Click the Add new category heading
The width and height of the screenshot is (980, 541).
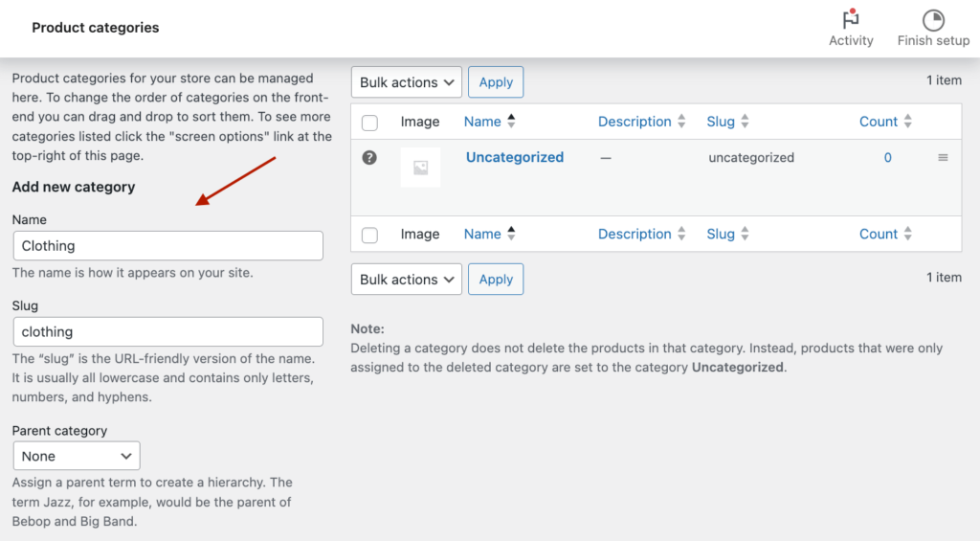[x=74, y=187]
